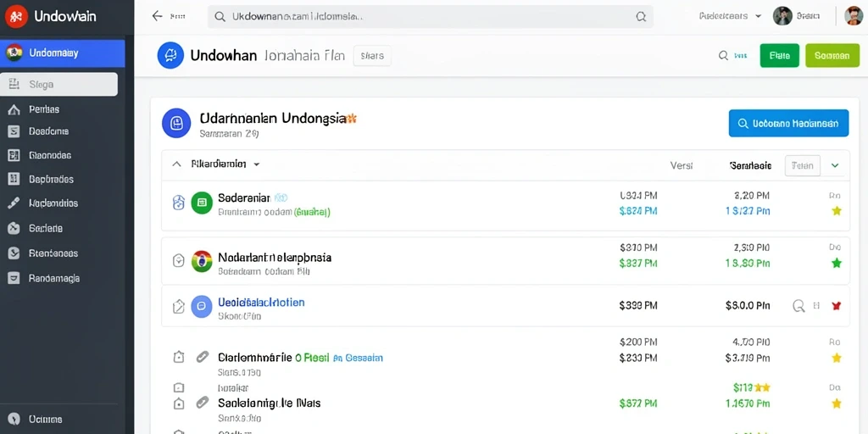This screenshot has height=434, width=868.
Task: Click the red Undowhain logo icon
Action: point(16,17)
